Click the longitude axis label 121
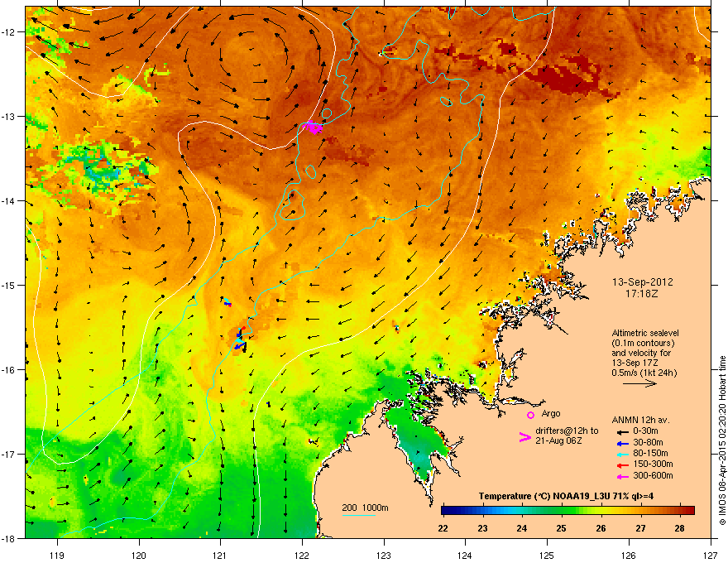Screen dimensions: 728x563 220,555
